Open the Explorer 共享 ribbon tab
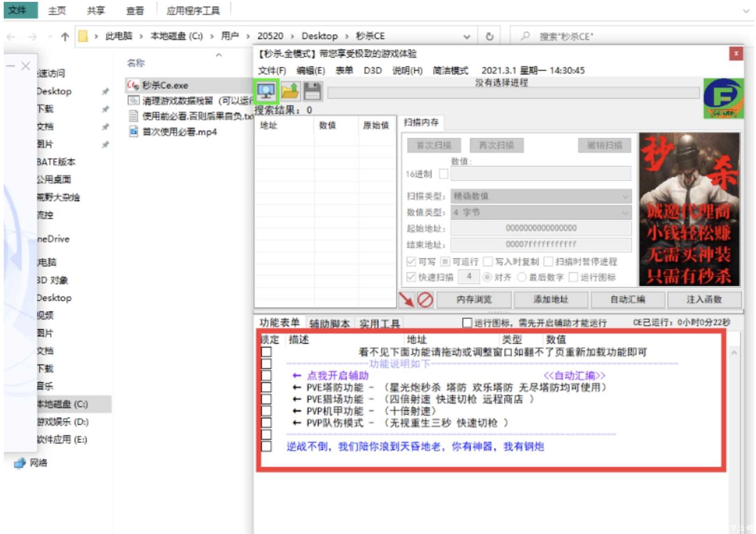 (x=96, y=11)
